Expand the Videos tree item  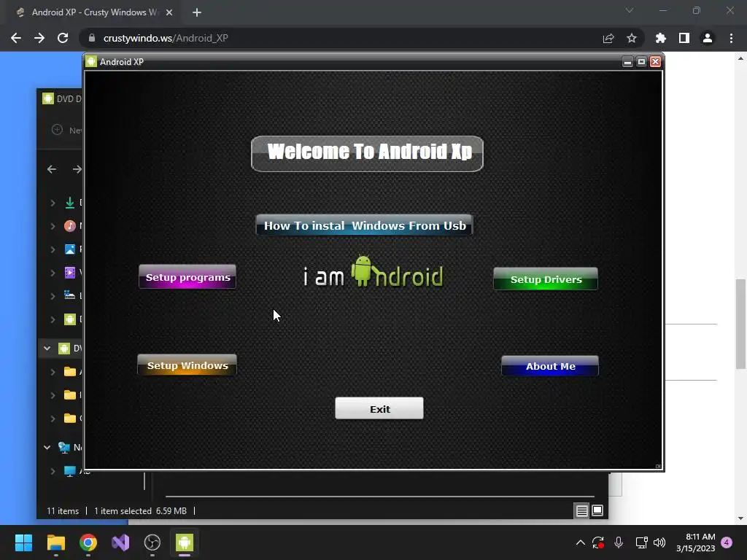click(53, 273)
